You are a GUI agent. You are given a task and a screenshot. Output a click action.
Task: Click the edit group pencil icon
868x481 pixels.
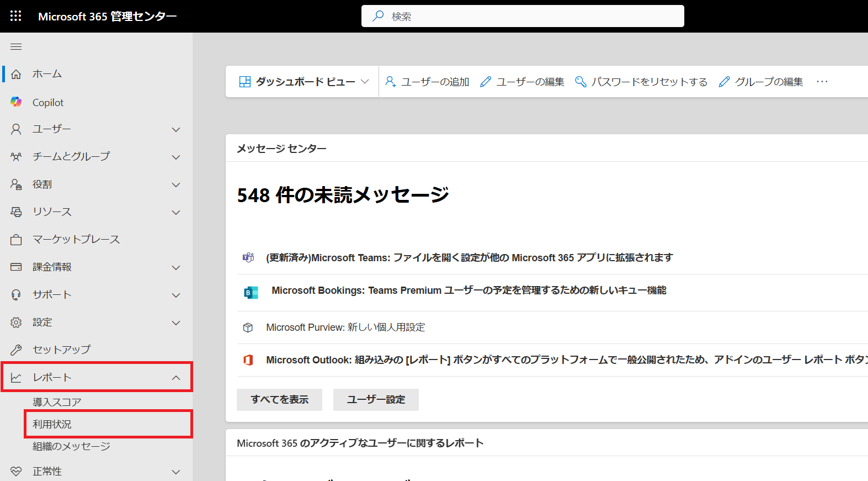tap(725, 82)
